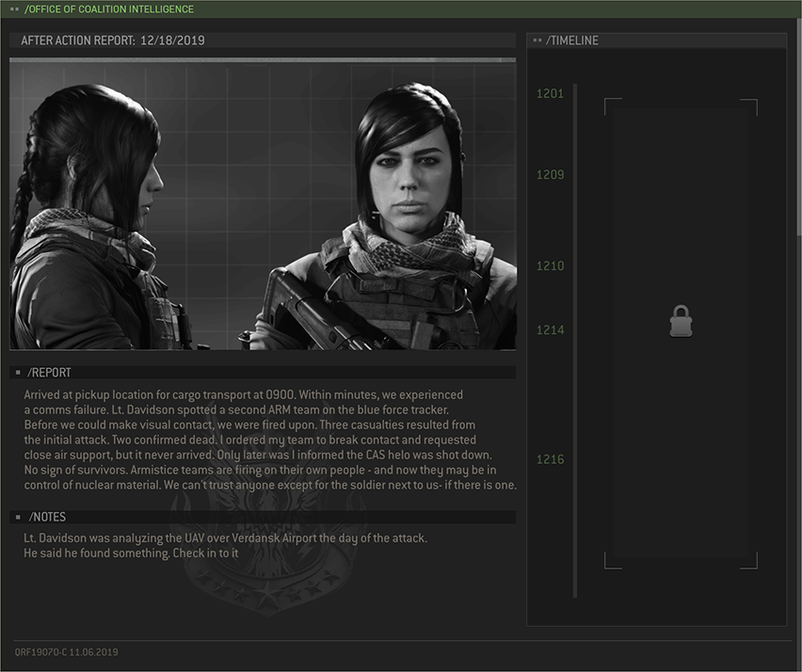Click the /NOTES section header
The width and height of the screenshot is (802, 672).
263,517
